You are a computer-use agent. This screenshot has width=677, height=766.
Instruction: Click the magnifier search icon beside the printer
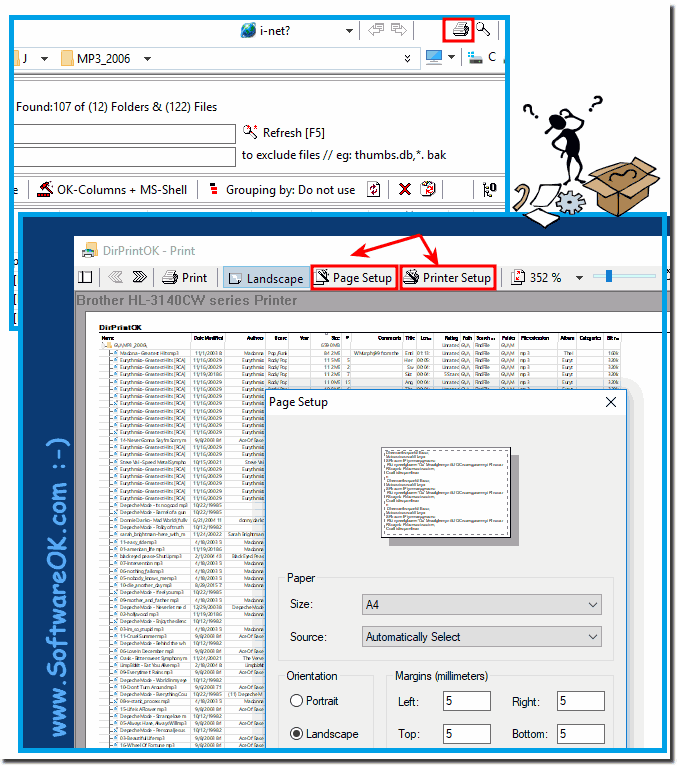click(483, 29)
